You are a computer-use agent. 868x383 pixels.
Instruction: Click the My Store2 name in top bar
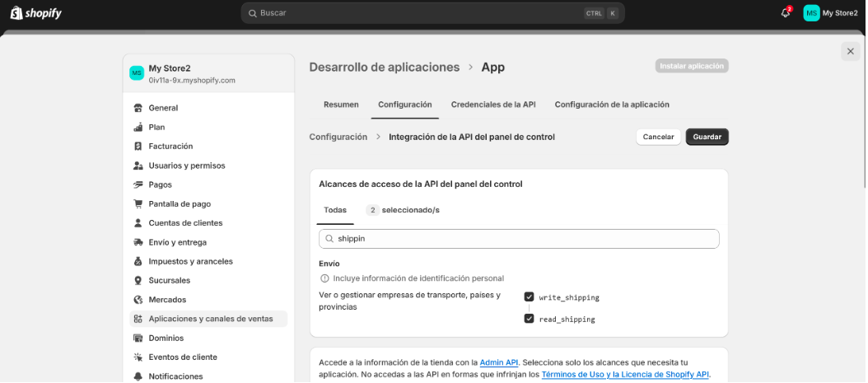tap(840, 12)
